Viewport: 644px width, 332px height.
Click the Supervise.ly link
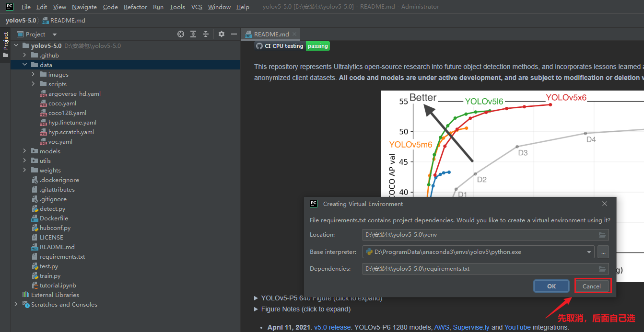(x=471, y=327)
